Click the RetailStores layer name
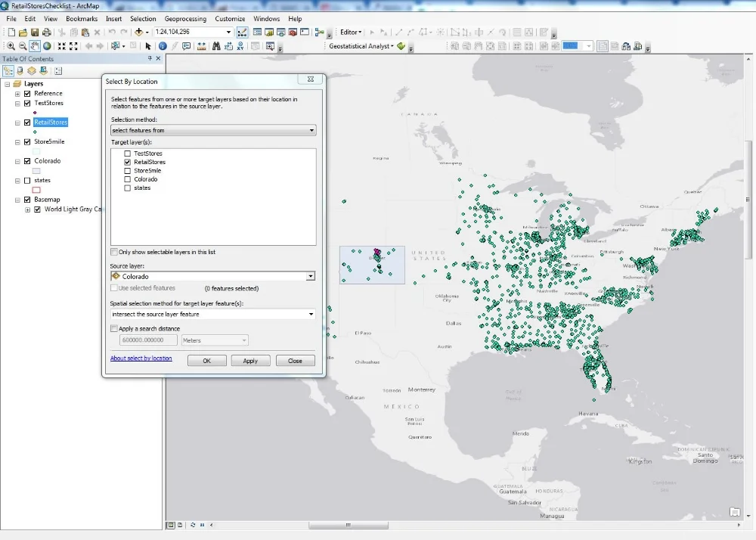Viewport: 756px width, 540px height. [x=51, y=123]
